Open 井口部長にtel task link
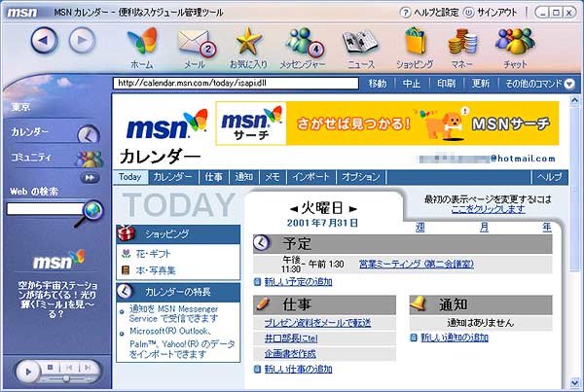 pyautogui.click(x=291, y=339)
